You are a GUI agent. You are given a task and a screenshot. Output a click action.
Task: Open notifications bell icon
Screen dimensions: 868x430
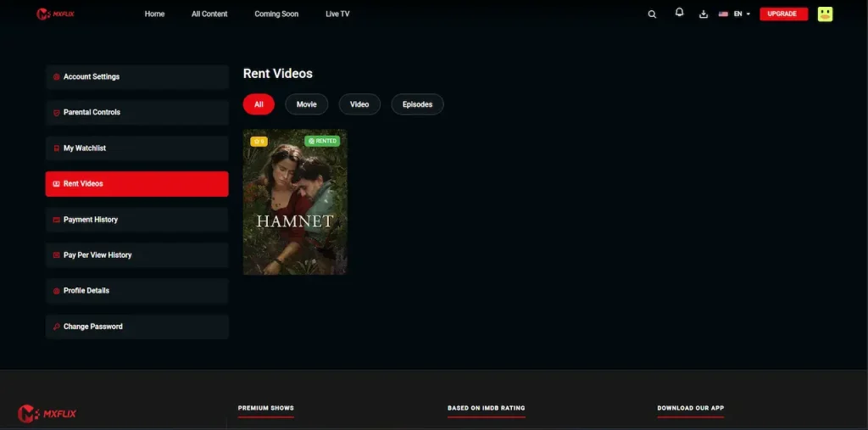point(679,12)
